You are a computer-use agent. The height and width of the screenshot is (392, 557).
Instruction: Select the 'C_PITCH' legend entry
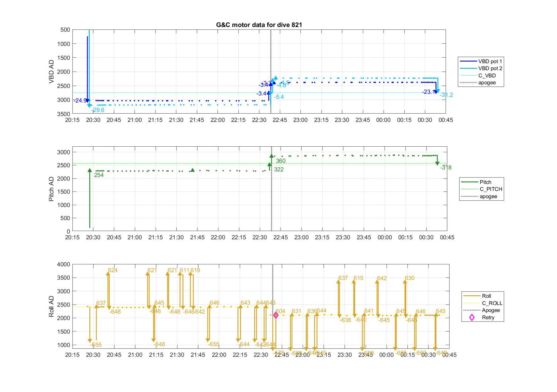point(481,189)
